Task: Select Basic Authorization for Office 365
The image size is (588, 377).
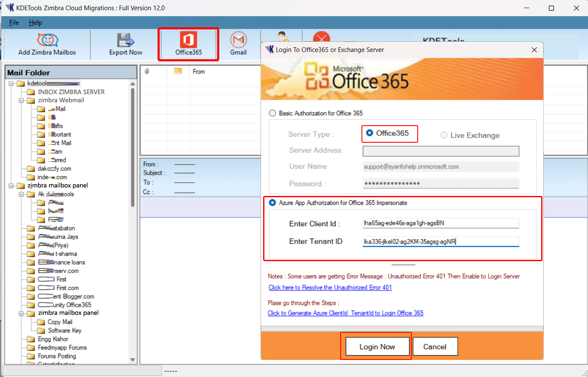Action: click(x=272, y=113)
